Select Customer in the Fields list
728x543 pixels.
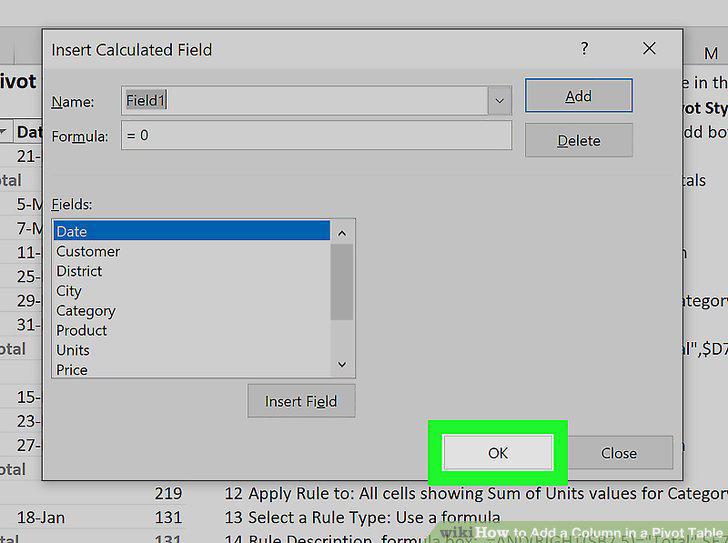coord(192,251)
